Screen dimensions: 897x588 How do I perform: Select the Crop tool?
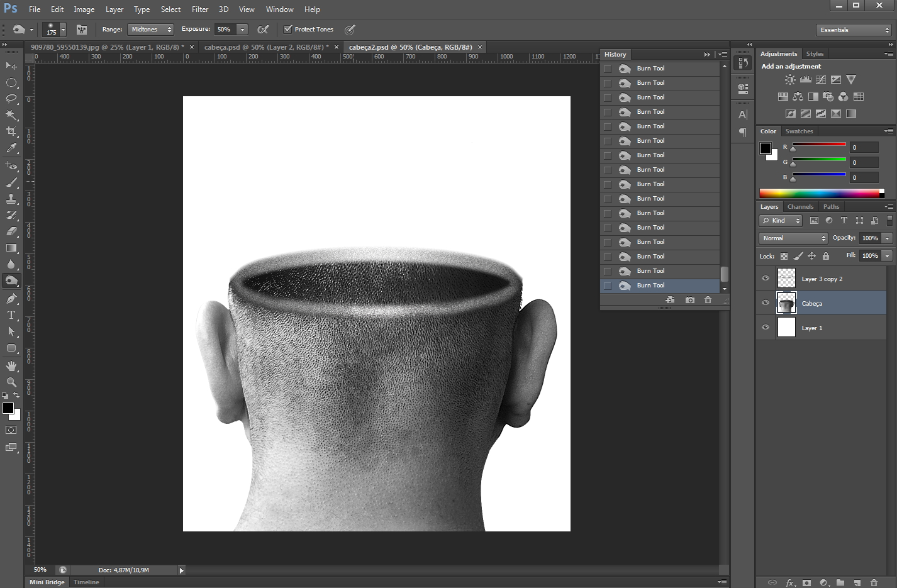(11, 131)
